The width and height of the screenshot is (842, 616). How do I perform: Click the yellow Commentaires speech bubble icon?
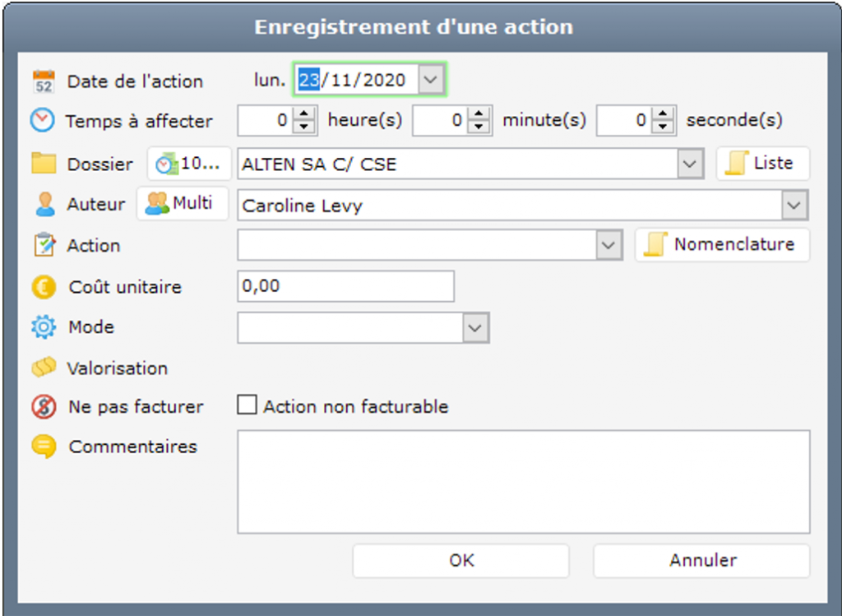pyautogui.click(x=44, y=447)
